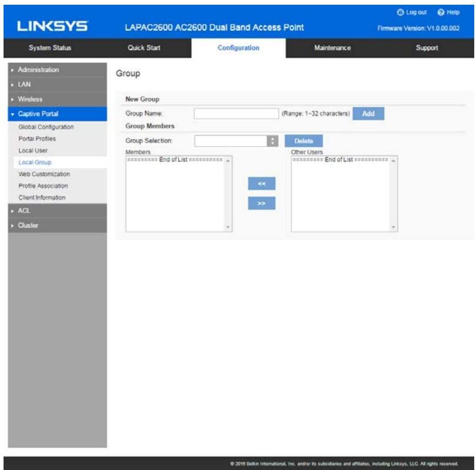This screenshot has width=476, height=470.
Task: Click the (Range: 1~32 characters) hint text
Action: (316, 114)
